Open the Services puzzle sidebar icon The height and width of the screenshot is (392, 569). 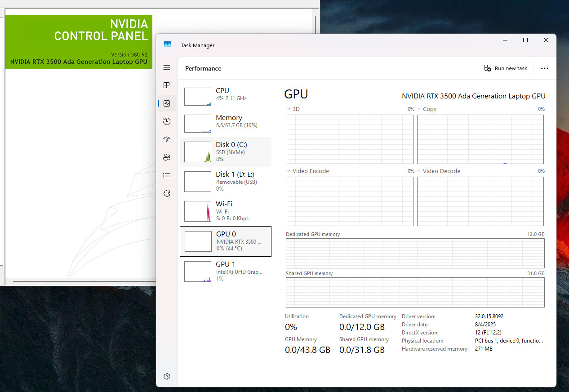pos(167,193)
